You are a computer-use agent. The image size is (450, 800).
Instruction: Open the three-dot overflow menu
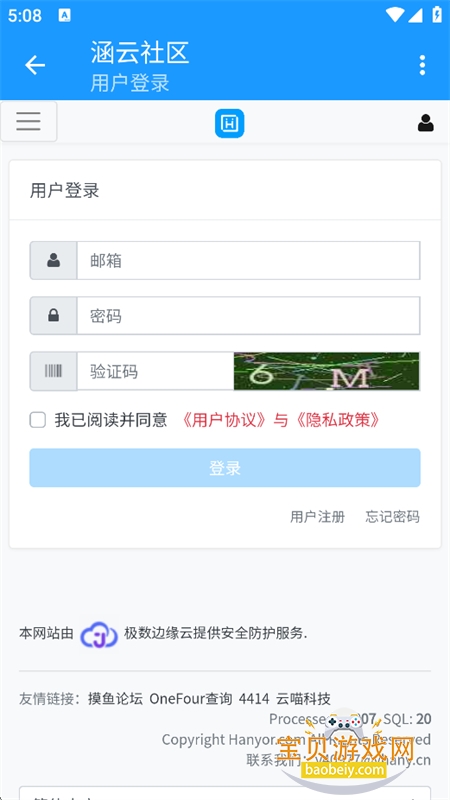coord(422,65)
